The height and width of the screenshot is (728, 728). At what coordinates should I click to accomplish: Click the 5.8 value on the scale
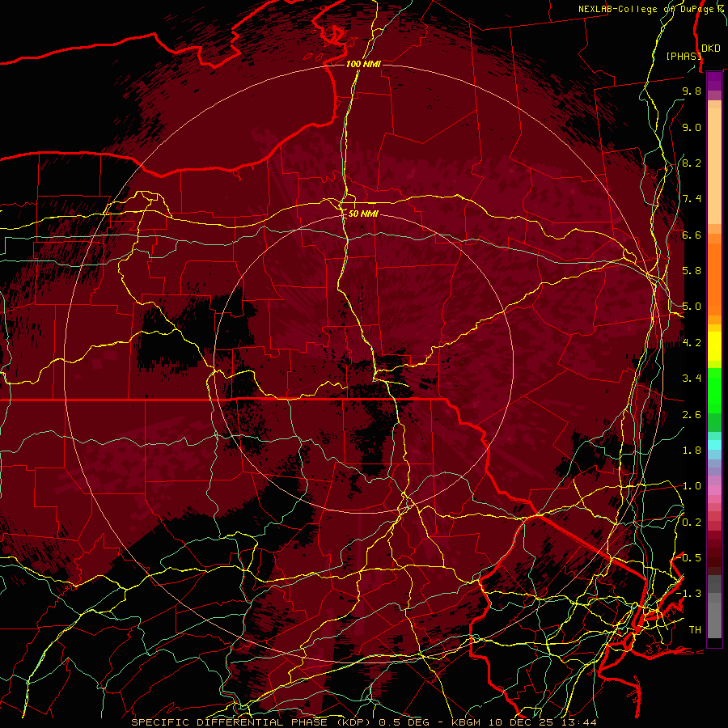click(x=692, y=271)
